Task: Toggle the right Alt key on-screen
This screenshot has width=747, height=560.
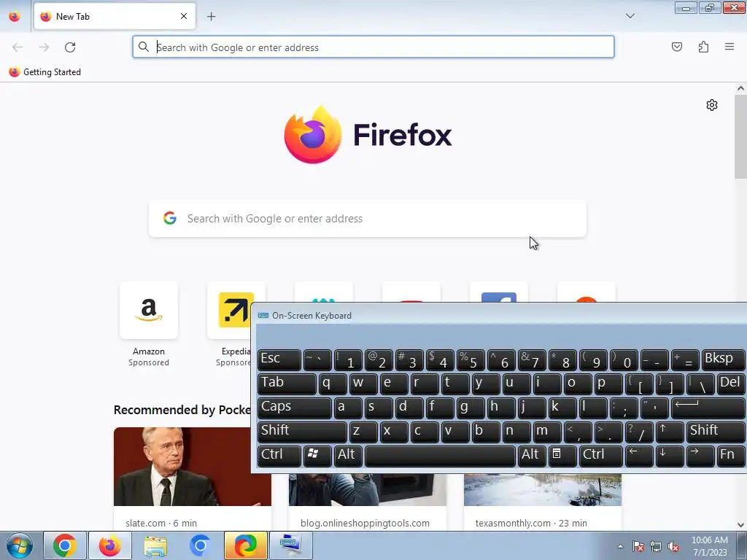Action: (x=532, y=456)
